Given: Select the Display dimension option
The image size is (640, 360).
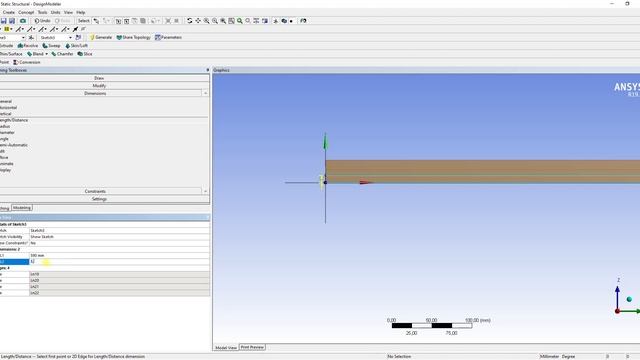Looking at the screenshot, I should pos(6,170).
